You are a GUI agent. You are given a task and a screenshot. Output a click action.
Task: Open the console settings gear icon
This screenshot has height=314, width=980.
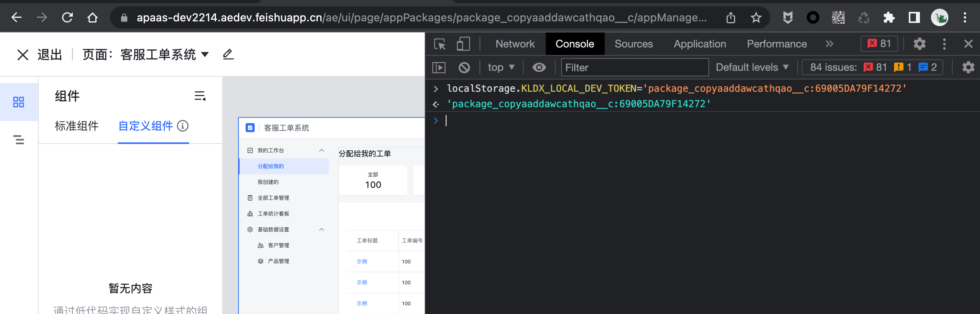968,68
